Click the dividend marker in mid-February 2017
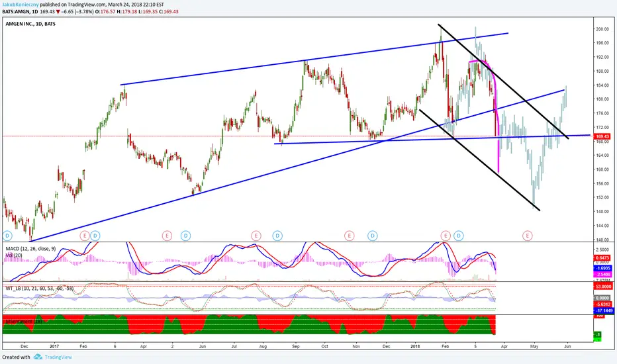This screenshot has width=617, height=364. point(95,236)
